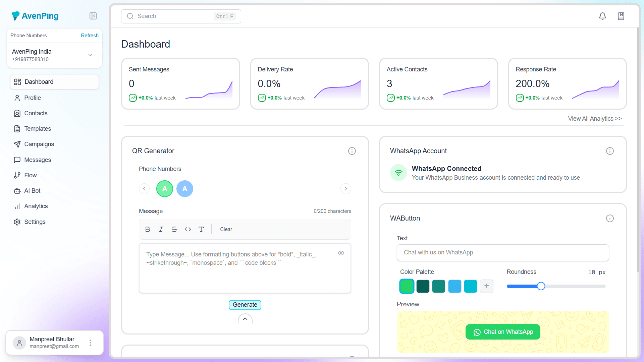Click the manpreet@gmail.com email text
The height and width of the screenshot is (362, 644).
[x=54, y=346]
